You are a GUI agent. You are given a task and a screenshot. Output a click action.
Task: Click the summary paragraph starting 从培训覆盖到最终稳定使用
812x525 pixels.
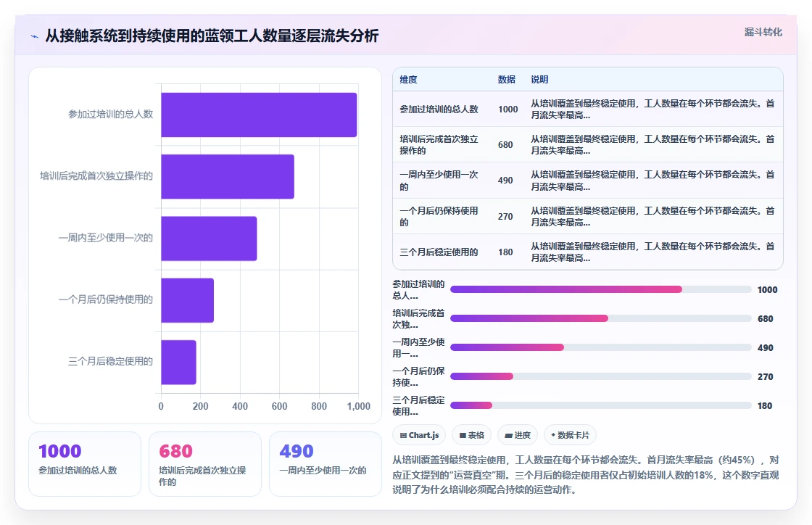(x=586, y=474)
